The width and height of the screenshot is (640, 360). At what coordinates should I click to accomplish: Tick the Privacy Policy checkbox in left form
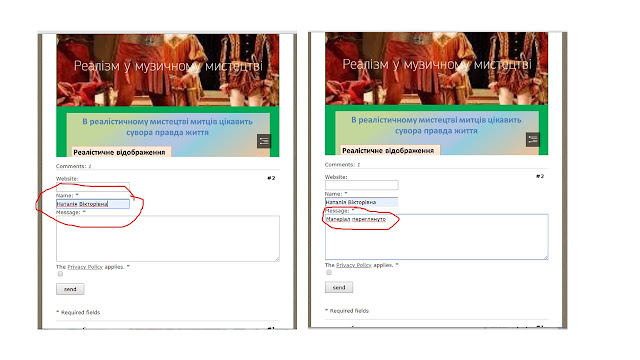[x=60, y=274]
